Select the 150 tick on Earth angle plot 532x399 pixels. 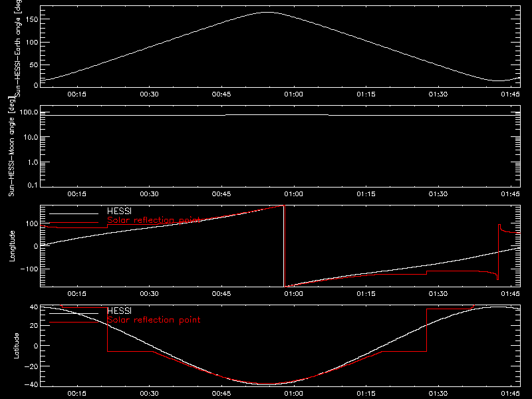[x=31, y=19]
